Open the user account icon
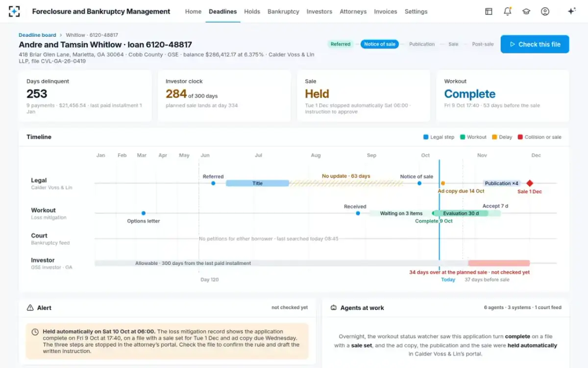 click(545, 11)
